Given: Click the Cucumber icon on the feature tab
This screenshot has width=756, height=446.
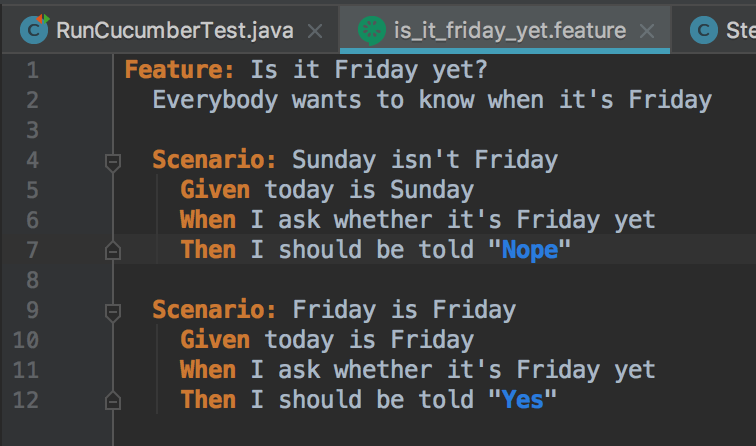Looking at the screenshot, I should [x=372, y=31].
